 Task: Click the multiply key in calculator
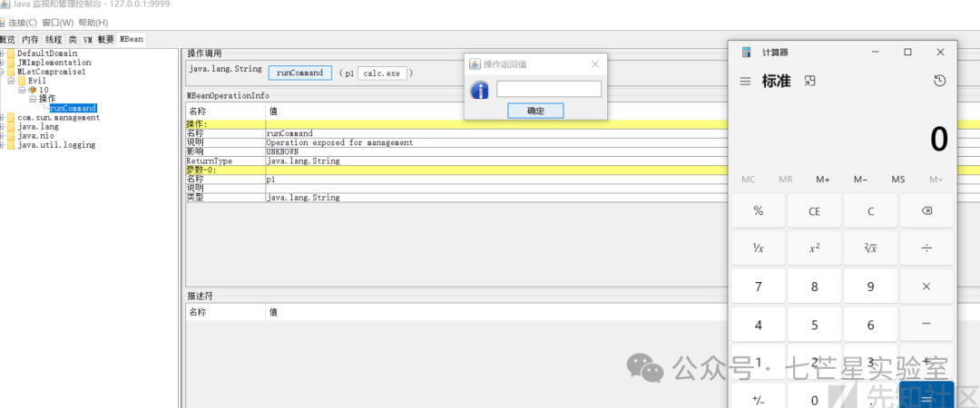pos(926,287)
